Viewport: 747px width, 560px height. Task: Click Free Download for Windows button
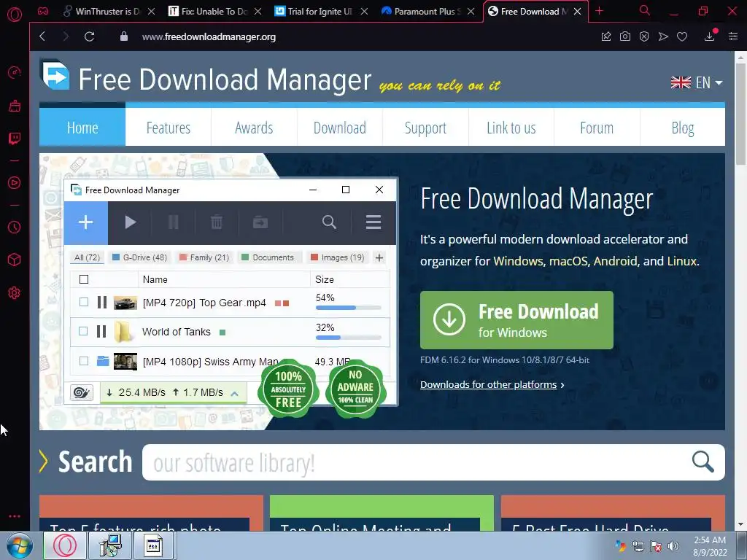[516, 320]
